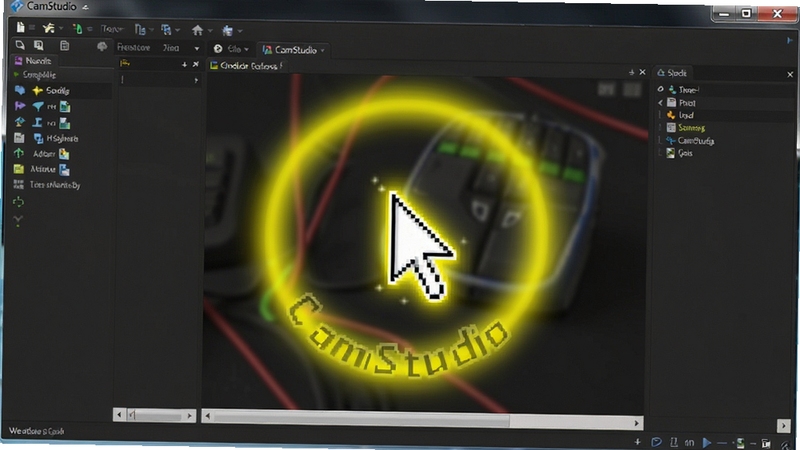Select the tab with black circle icon
The height and width of the screenshot is (450, 800).
[231, 49]
